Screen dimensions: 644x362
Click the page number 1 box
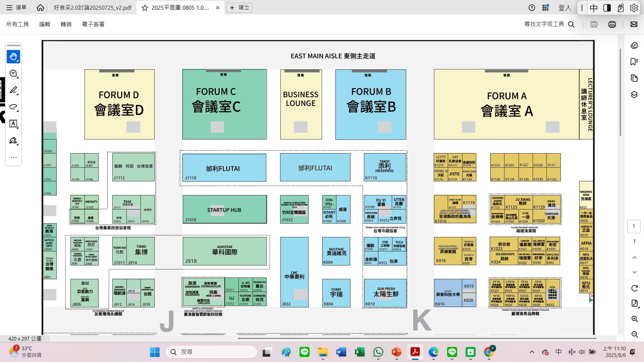tap(634, 226)
